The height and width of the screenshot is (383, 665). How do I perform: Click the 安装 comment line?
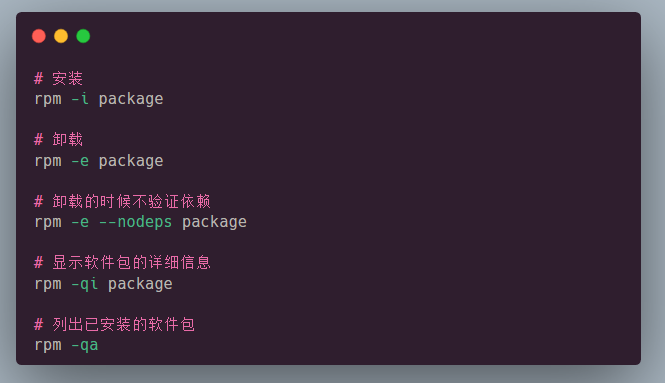coord(59,78)
